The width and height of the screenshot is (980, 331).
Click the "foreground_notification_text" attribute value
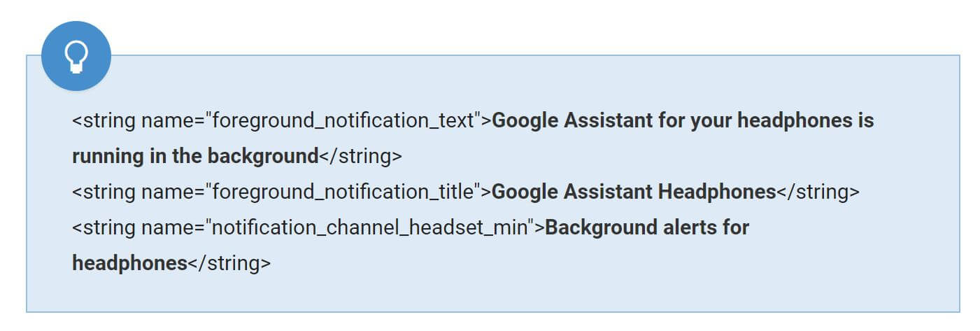pyautogui.click(x=343, y=120)
